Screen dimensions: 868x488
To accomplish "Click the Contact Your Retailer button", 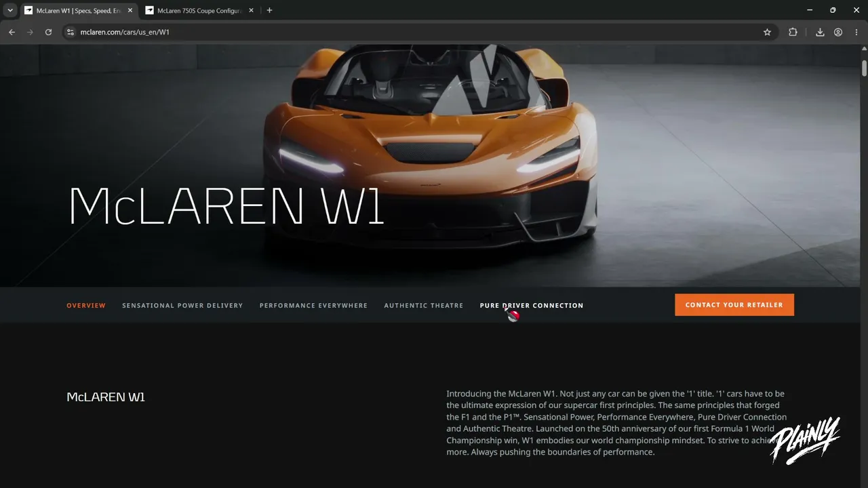I will [734, 305].
